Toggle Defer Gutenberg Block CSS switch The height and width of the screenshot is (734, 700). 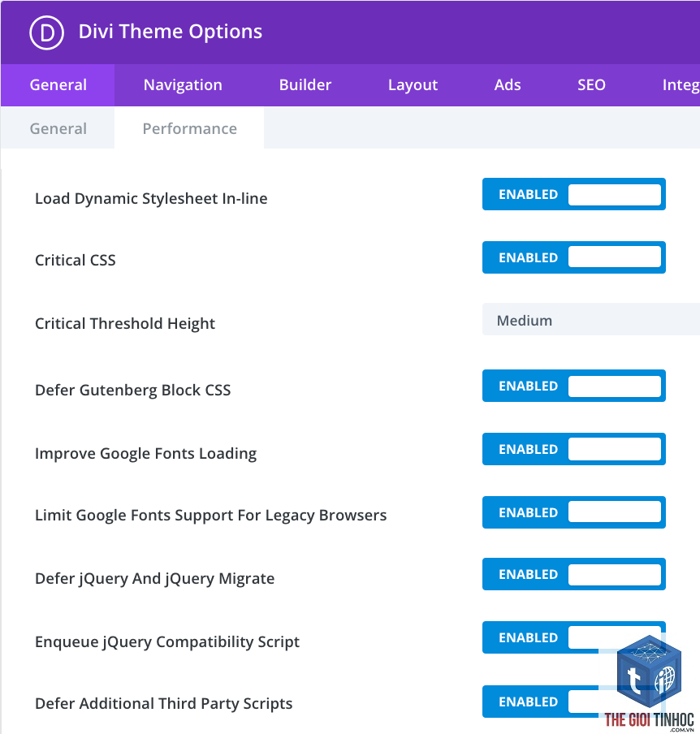pyautogui.click(x=573, y=386)
